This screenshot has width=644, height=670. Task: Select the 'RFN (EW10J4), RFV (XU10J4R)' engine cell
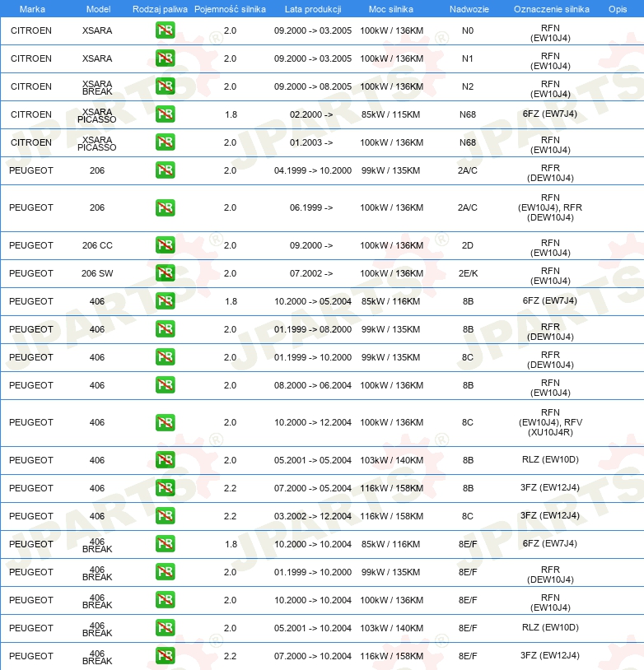550,422
